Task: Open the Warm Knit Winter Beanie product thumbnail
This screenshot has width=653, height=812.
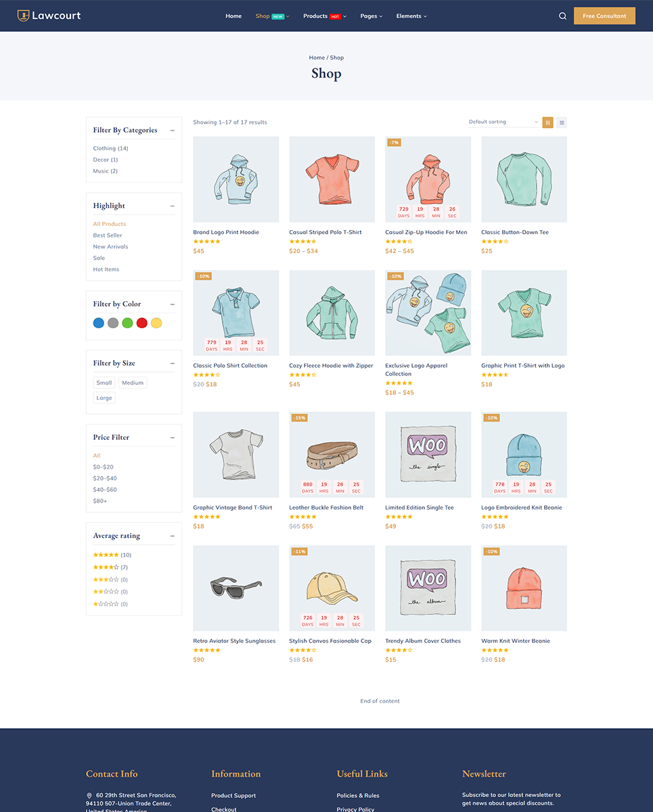Action: [x=524, y=587]
